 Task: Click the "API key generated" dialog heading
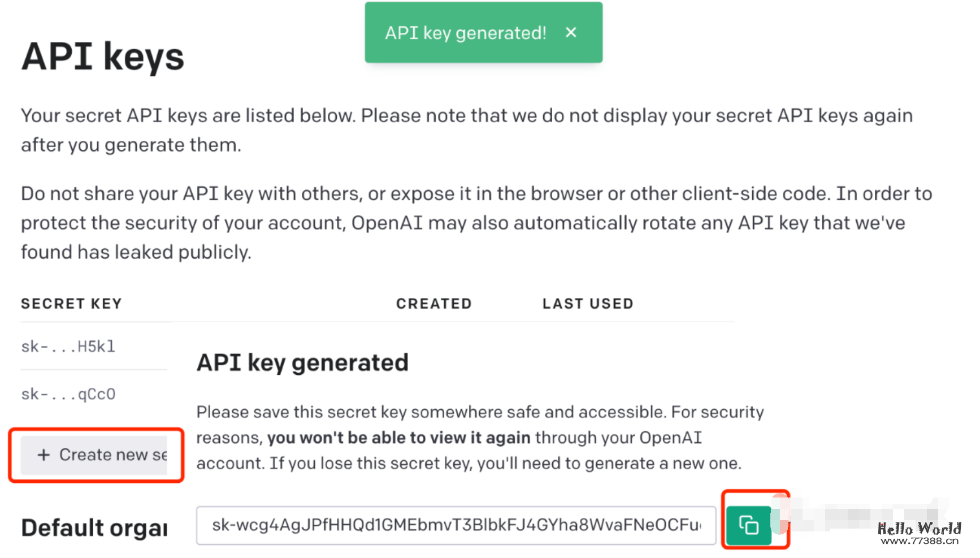click(302, 363)
